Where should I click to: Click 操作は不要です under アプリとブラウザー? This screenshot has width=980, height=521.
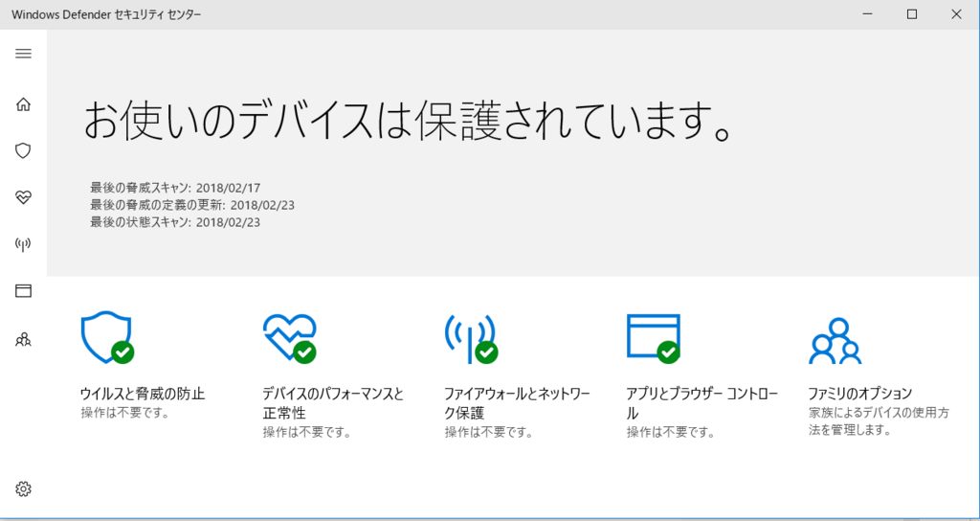coord(671,432)
